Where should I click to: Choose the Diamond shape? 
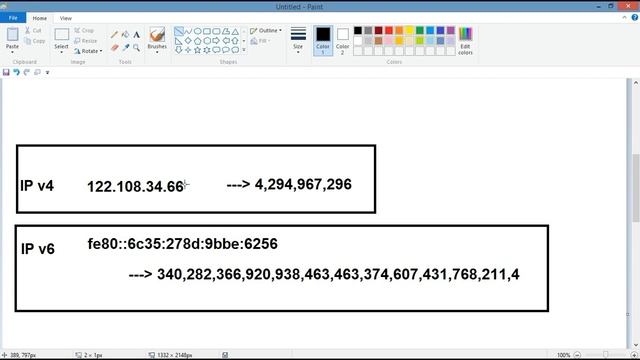point(188,41)
